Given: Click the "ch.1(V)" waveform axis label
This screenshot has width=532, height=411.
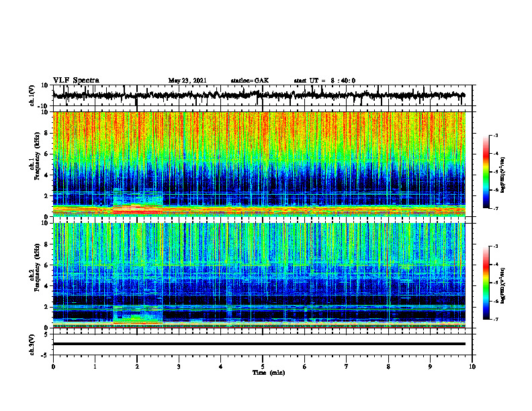Looking at the screenshot, I should pyautogui.click(x=32, y=95).
